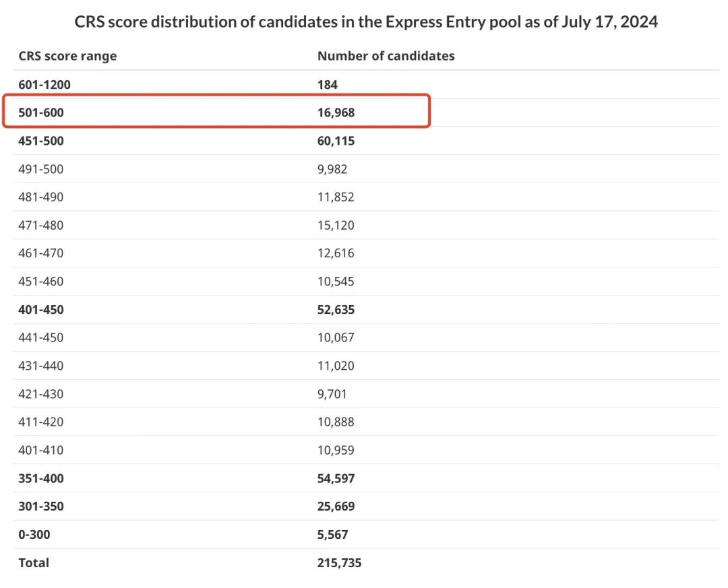The image size is (728, 588).
Task: Select the 601-1200 score range cell
Action: [44, 85]
